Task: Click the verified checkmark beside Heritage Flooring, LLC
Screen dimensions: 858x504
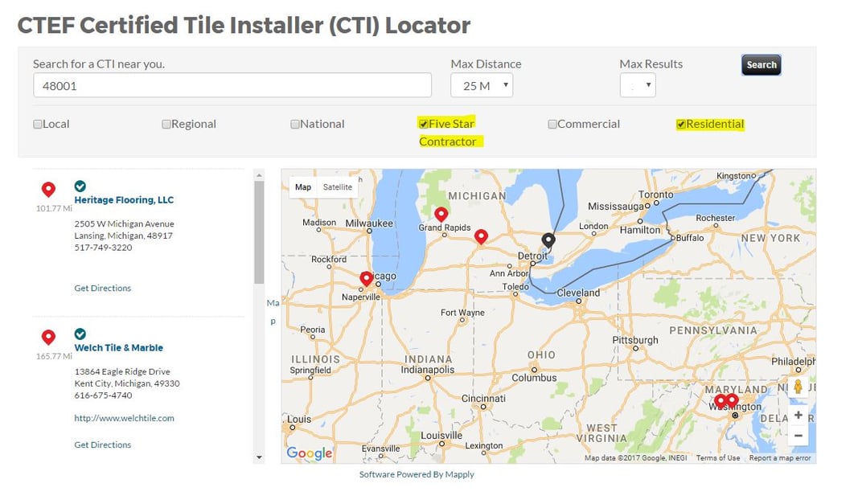Action: (x=80, y=186)
